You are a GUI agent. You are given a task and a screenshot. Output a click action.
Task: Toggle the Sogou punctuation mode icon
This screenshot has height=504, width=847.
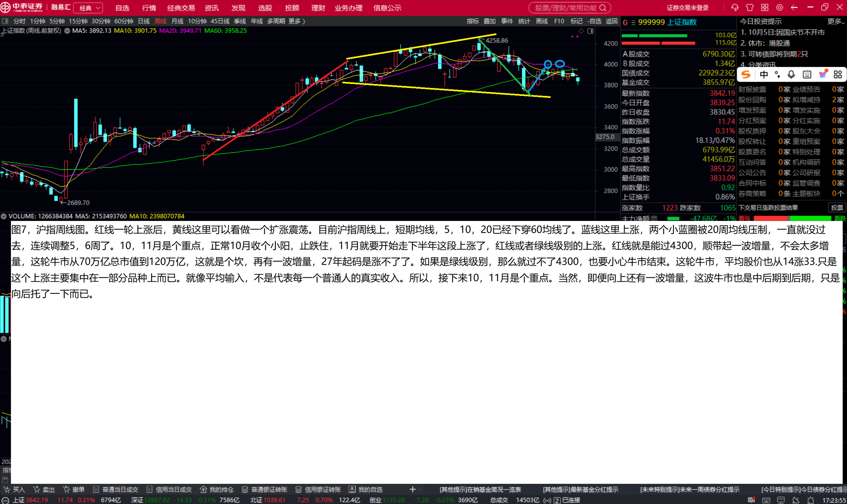[777, 75]
